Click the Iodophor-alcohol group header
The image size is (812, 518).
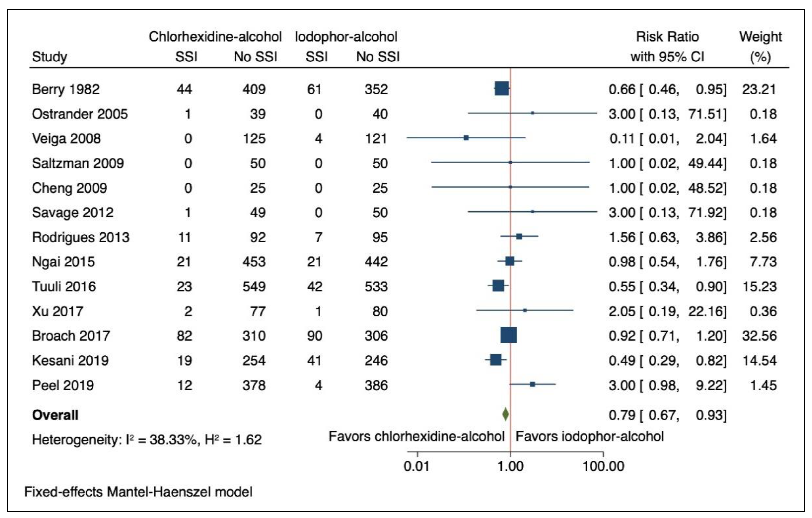tap(346, 37)
